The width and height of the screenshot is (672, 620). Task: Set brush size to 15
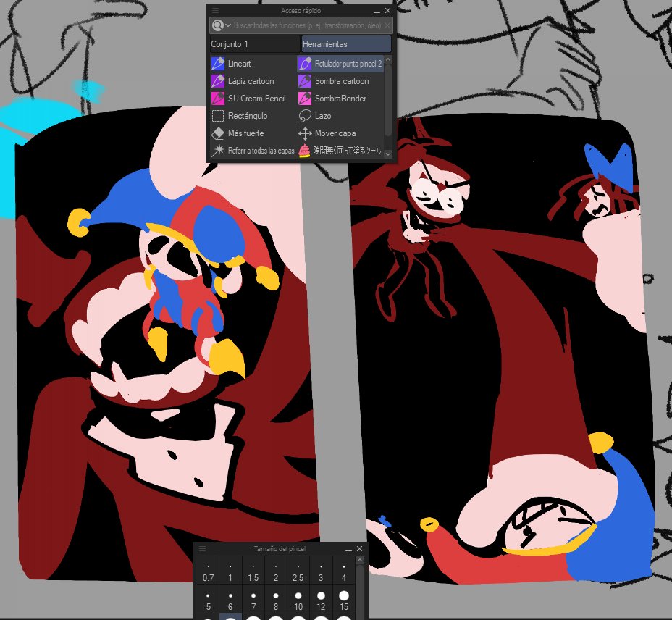(x=344, y=600)
